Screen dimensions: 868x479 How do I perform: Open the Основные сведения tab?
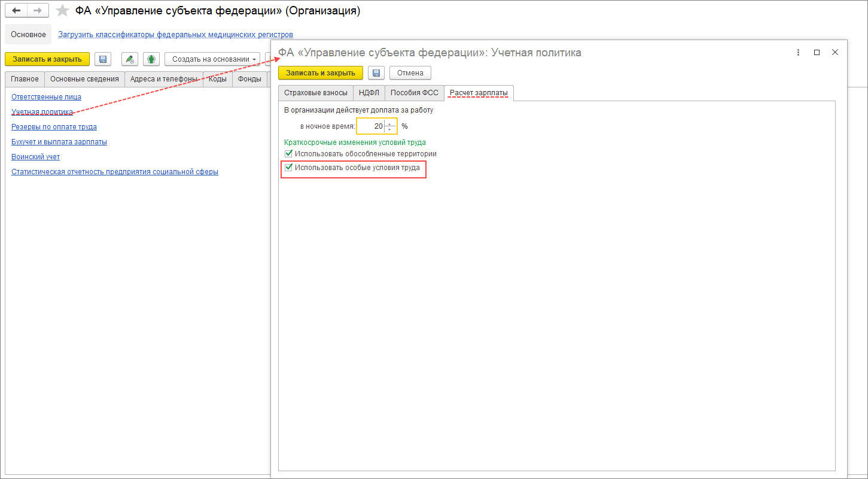(x=84, y=79)
